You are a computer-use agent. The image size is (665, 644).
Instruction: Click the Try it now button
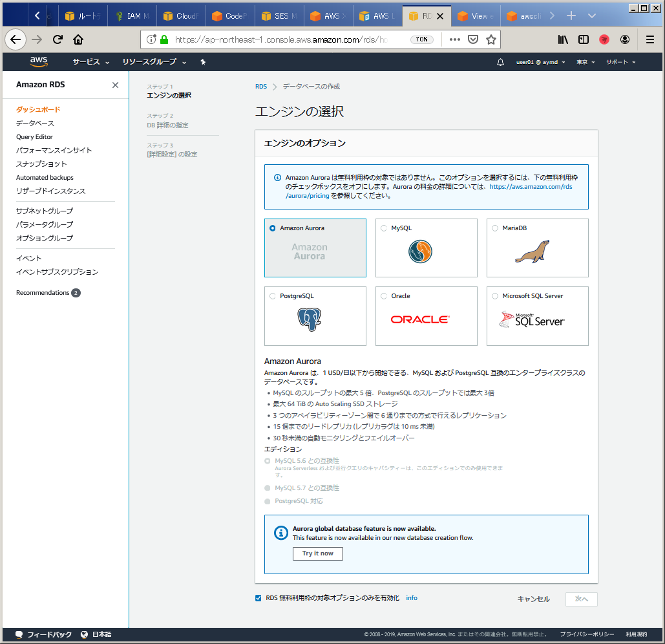click(x=318, y=553)
